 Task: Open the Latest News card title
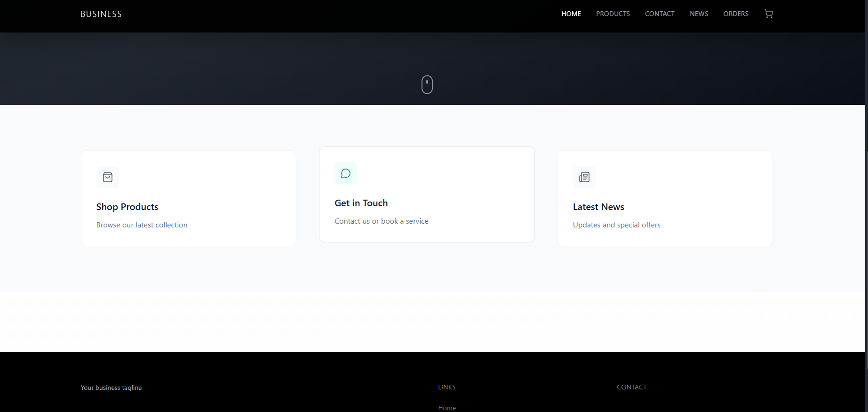598,207
